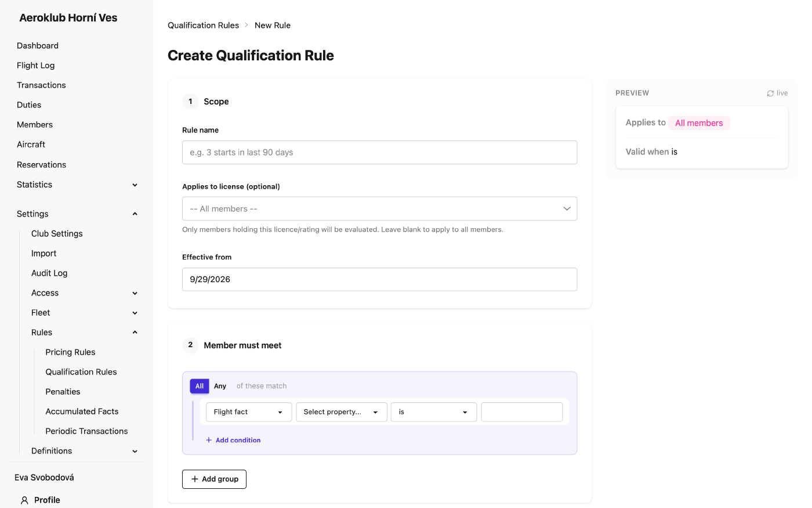Click the live refresh icon in Preview

click(770, 93)
